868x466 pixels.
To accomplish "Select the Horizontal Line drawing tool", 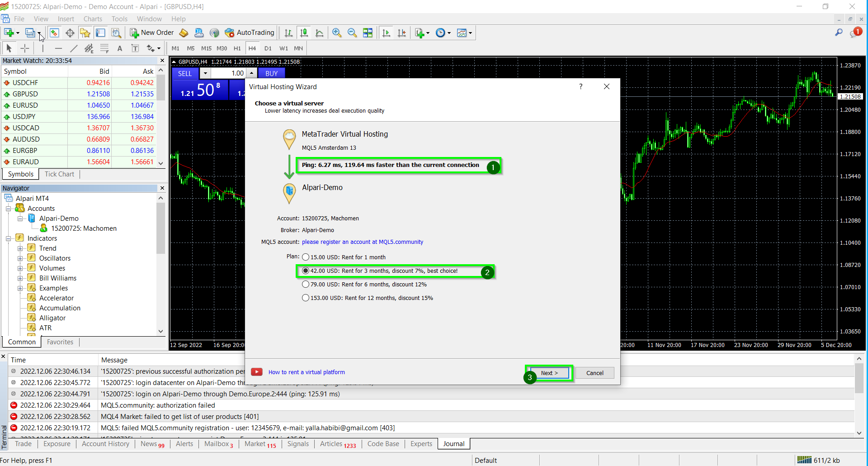I will [x=58, y=48].
